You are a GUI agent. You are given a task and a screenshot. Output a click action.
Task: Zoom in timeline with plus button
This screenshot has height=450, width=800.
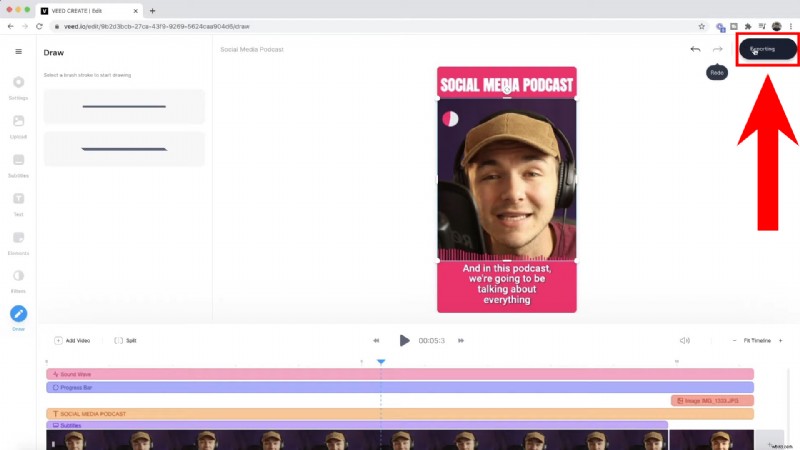(x=780, y=340)
